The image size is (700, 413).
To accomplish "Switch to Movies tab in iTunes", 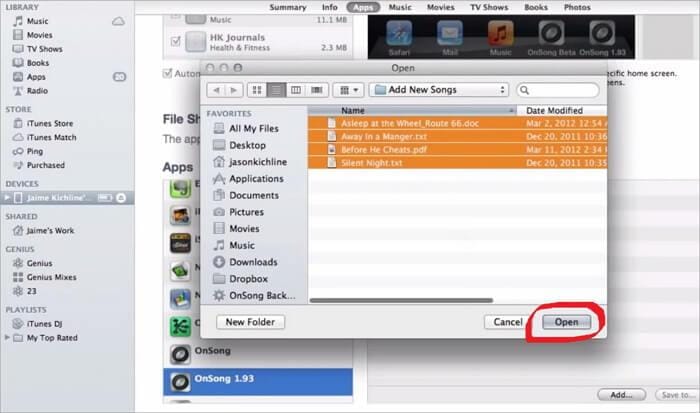I will click(x=441, y=7).
